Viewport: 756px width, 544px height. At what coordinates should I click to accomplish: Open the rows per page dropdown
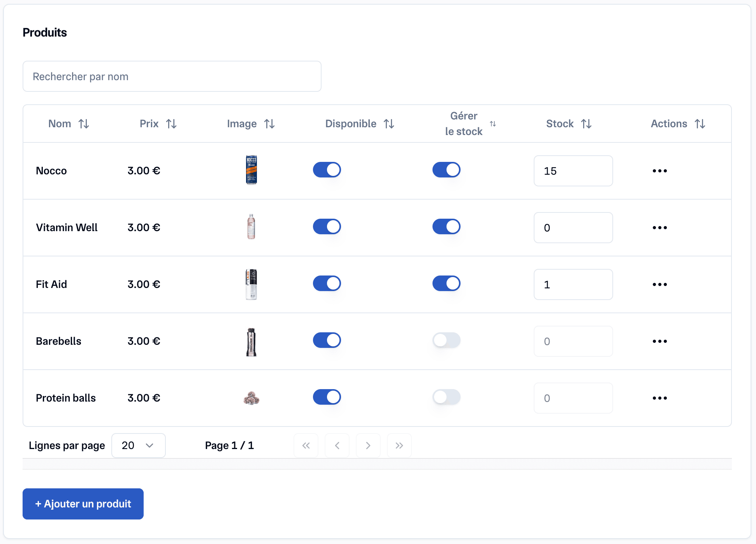[138, 446]
